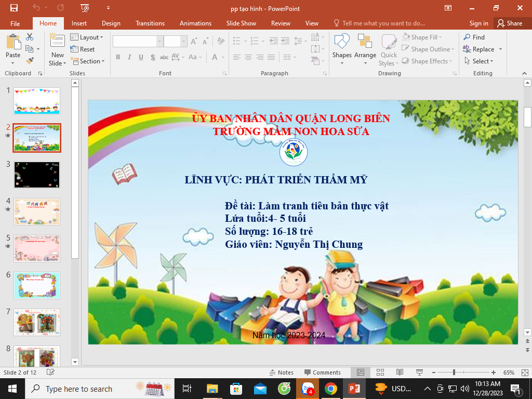
Task: Select the Format Painter brush icon
Action: 30,60
